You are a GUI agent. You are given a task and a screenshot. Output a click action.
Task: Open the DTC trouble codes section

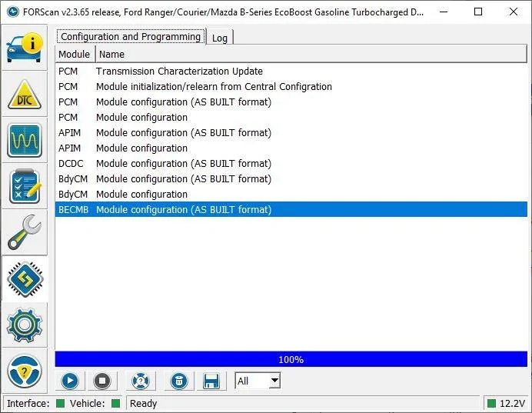point(25,94)
